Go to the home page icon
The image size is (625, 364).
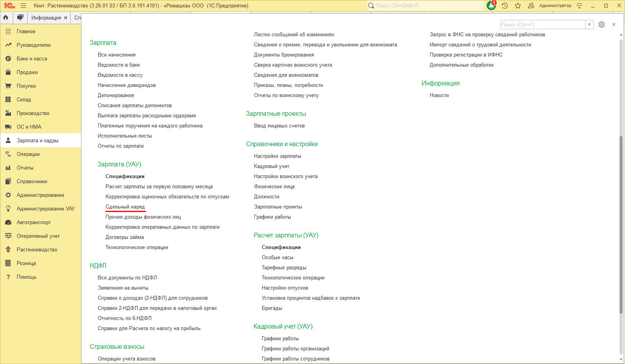[x=6, y=18]
